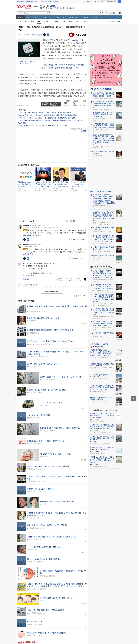Open the settings gear icon
Screen dimensions: 138x644
(x=120, y=13)
